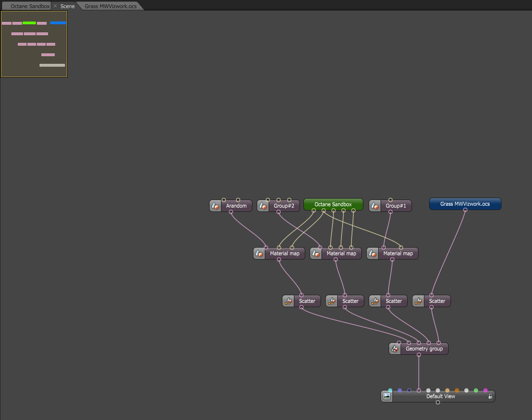This screenshot has height=420, width=532.
Task: Select label of rightmost Material map node
Action: pyautogui.click(x=398, y=253)
